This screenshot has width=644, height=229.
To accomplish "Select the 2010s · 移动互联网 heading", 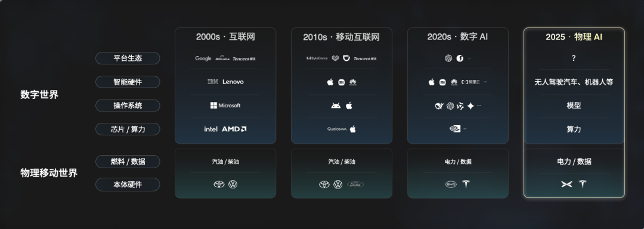I will [341, 37].
